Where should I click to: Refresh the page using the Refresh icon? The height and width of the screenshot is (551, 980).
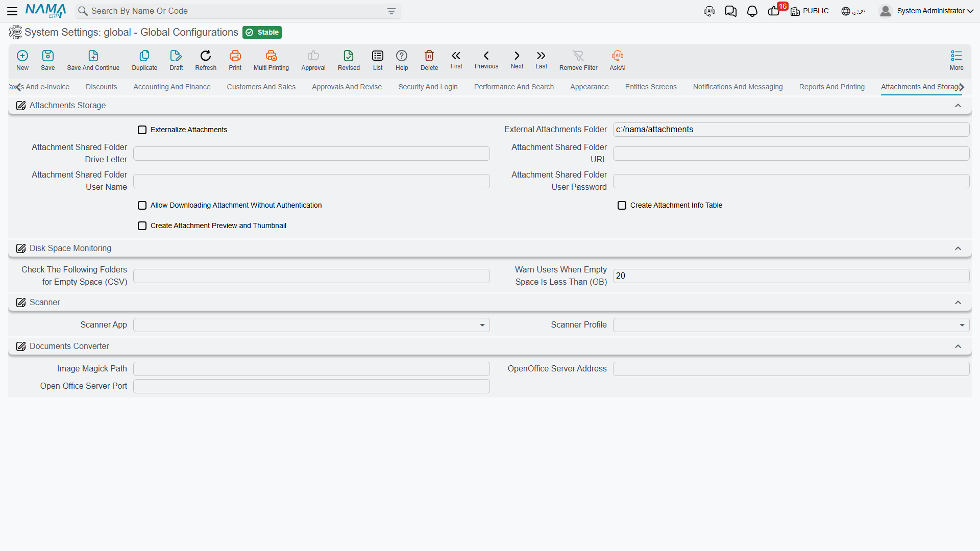point(206,56)
